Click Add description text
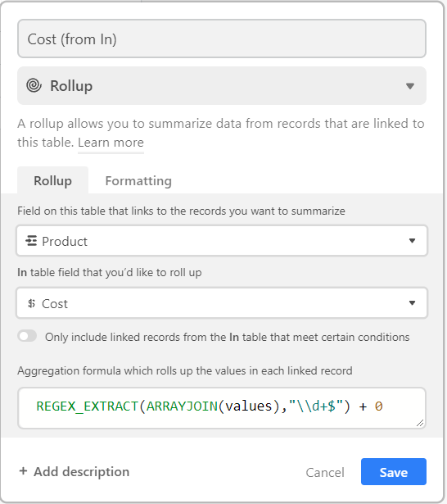Screen dimensions: 447x504 pos(82,471)
